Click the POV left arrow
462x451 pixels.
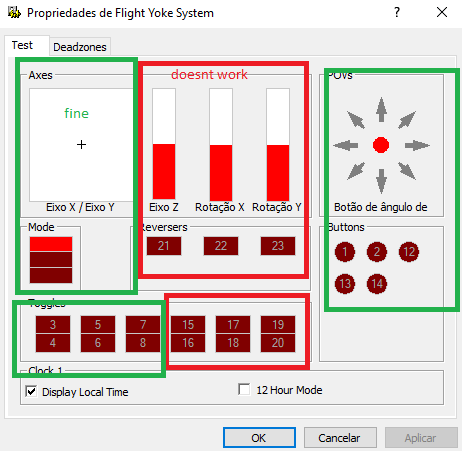(x=346, y=145)
